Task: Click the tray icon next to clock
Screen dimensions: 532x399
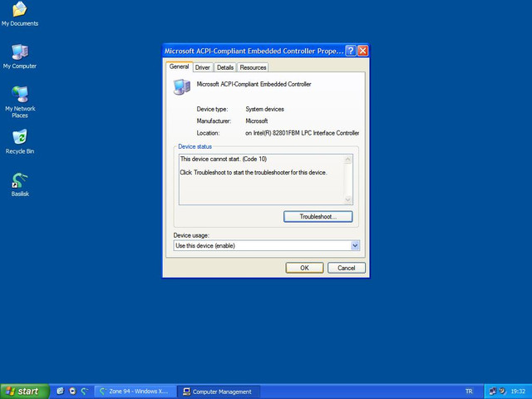Action: coord(502,392)
